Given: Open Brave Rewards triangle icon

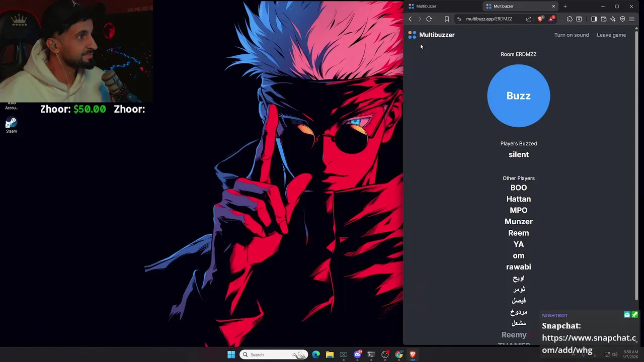Looking at the screenshot, I should pos(552,19).
